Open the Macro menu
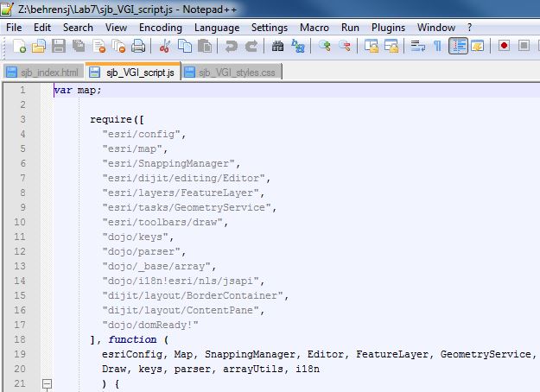540x392 pixels. [x=314, y=28]
